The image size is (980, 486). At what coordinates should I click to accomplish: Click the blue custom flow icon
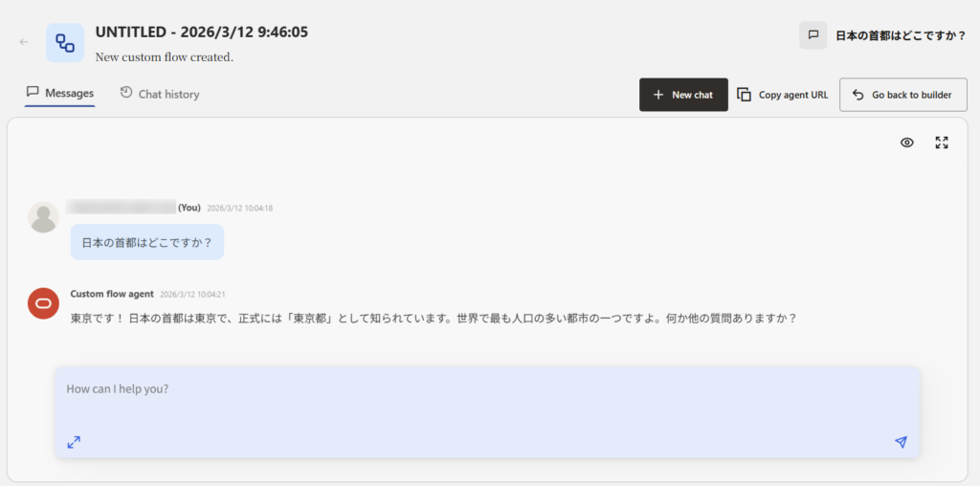pos(65,42)
